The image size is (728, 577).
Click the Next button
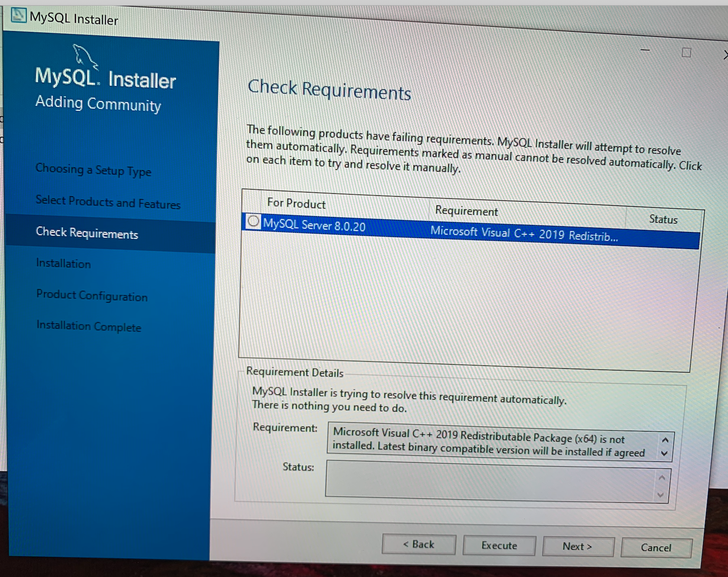click(x=578, y=547)
